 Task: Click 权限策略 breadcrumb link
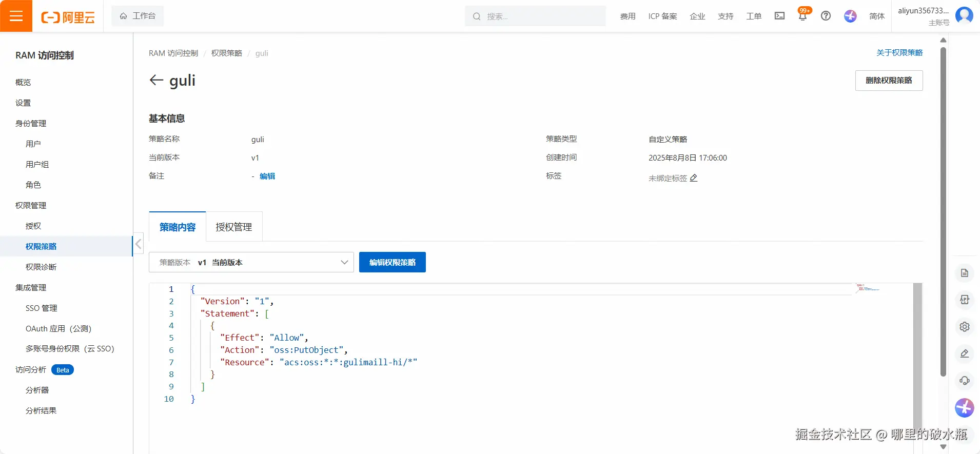tap(227, 53)
